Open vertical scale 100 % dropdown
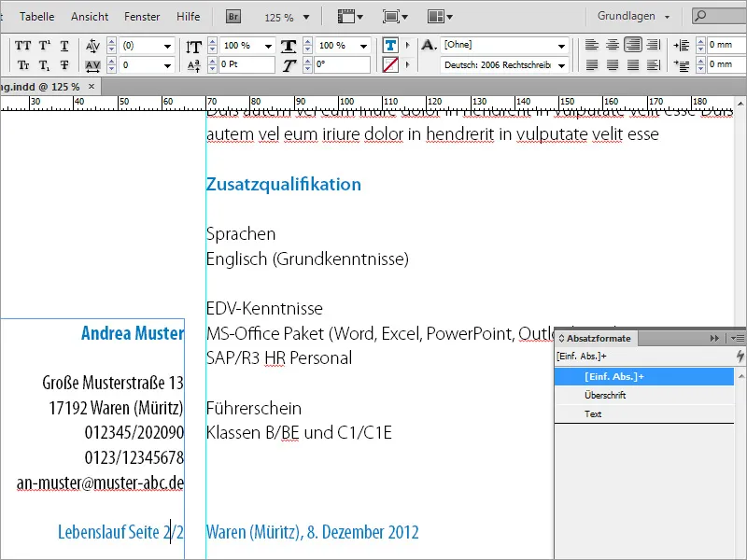The height and width of the screenshot is (560, 747). point(268,46)
